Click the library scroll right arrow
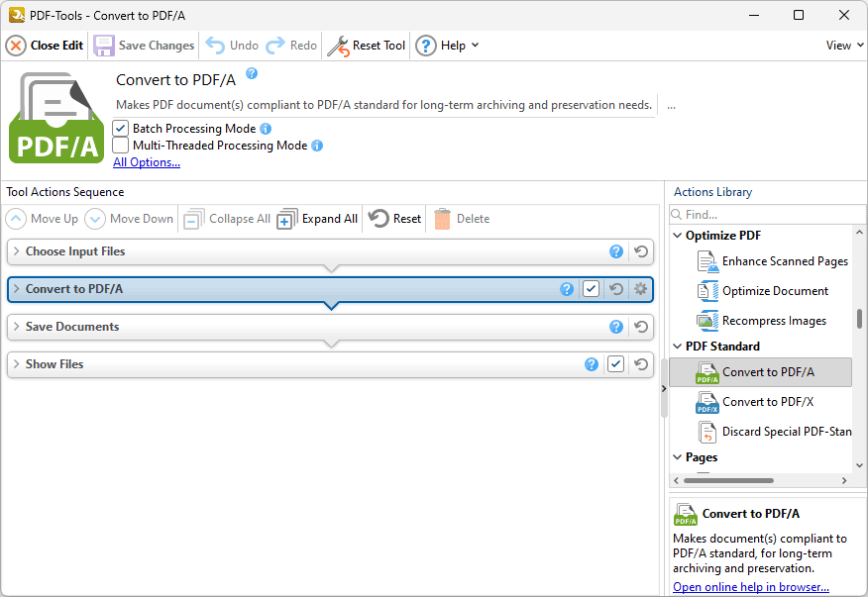 click(844, 481)
